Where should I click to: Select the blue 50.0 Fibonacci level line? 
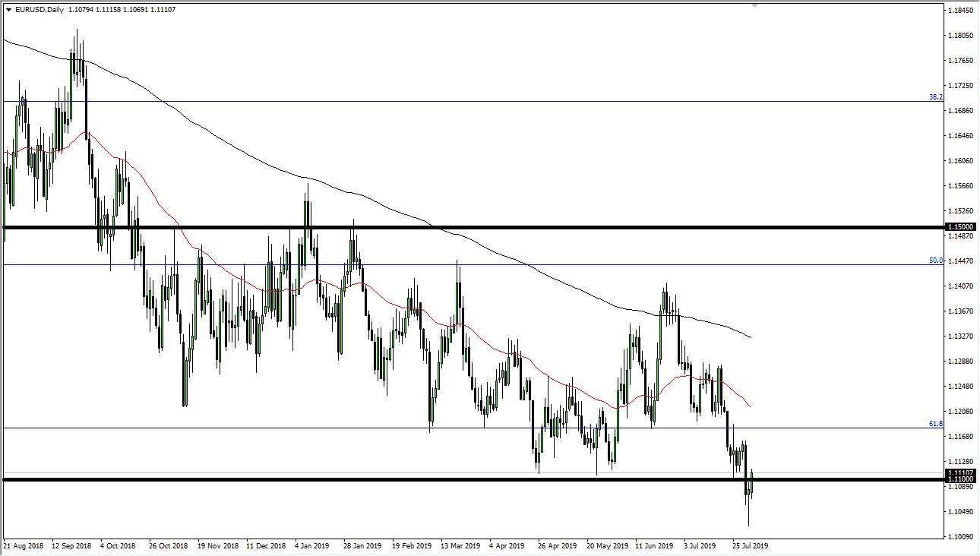(x=456, y=264)
